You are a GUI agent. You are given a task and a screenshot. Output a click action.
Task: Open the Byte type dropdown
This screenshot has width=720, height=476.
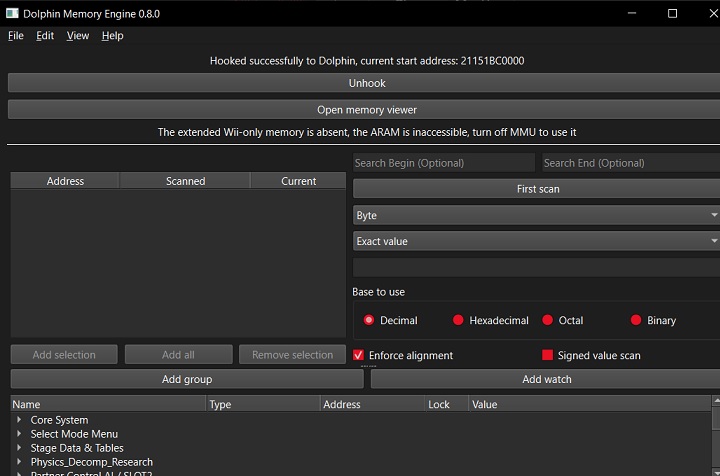(x=537, y=215)
